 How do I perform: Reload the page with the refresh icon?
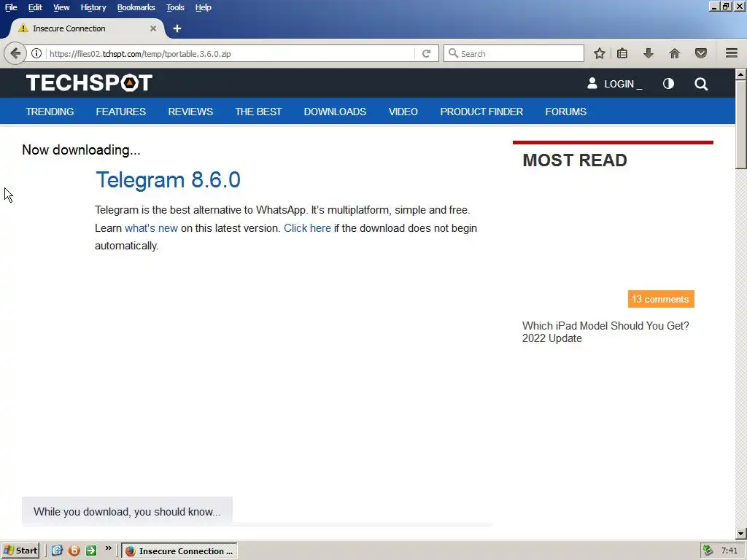426,53
